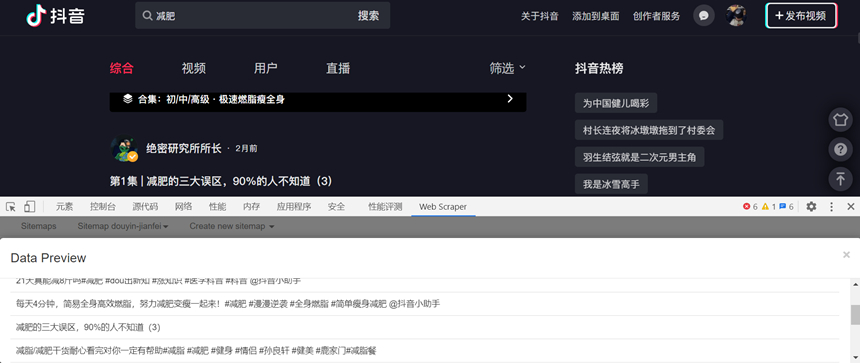
Task: Click the author avatar of 绝密研究所所长
Action: pos(124,149)
